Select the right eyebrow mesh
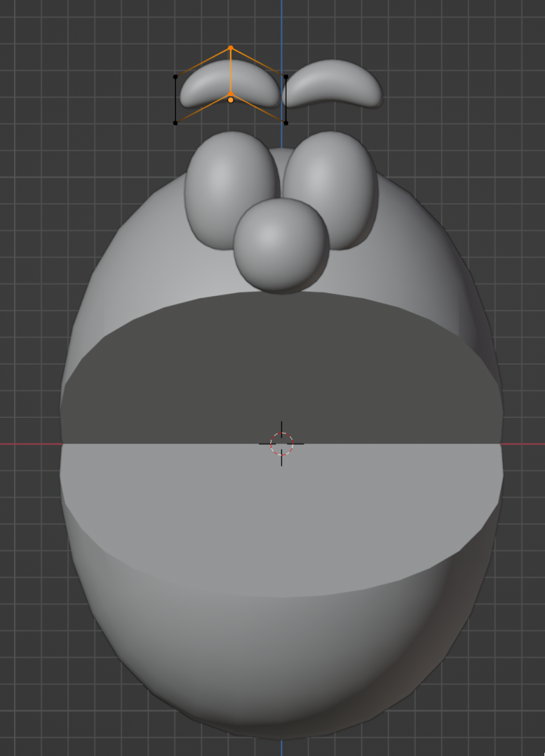 336,83
